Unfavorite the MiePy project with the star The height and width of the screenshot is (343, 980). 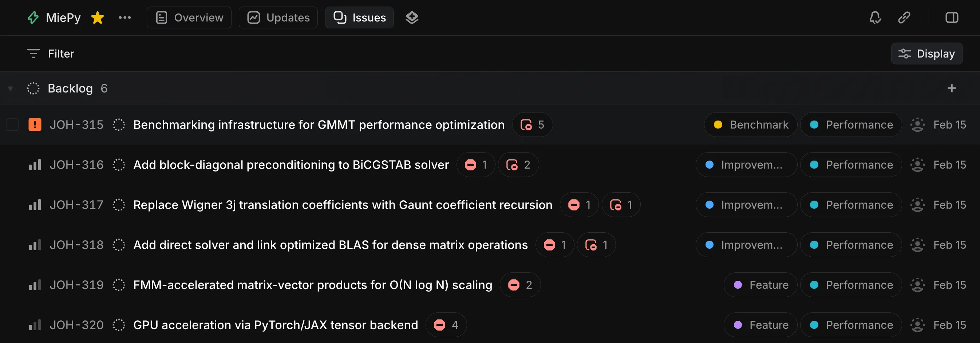tap(98, 17)
